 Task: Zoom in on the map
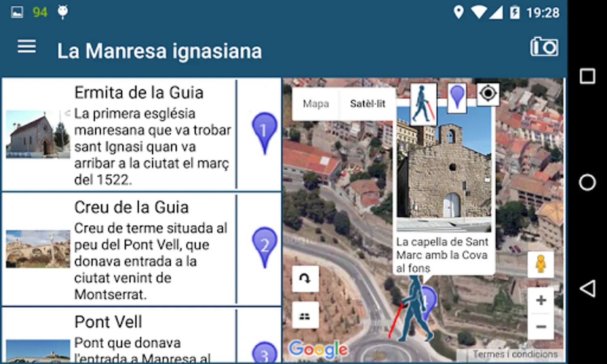(x=541, y=301)
